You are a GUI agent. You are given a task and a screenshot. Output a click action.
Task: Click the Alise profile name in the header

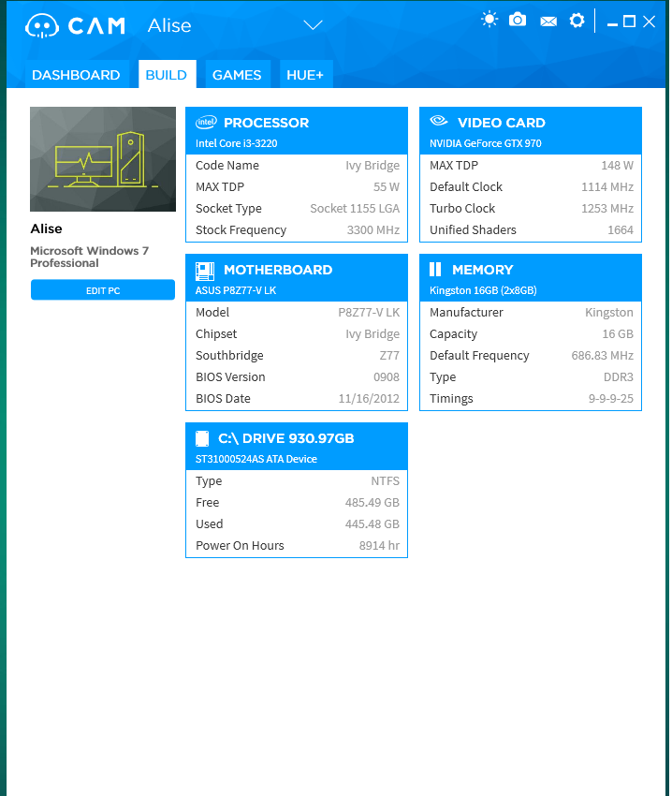[x=169, y=25]
